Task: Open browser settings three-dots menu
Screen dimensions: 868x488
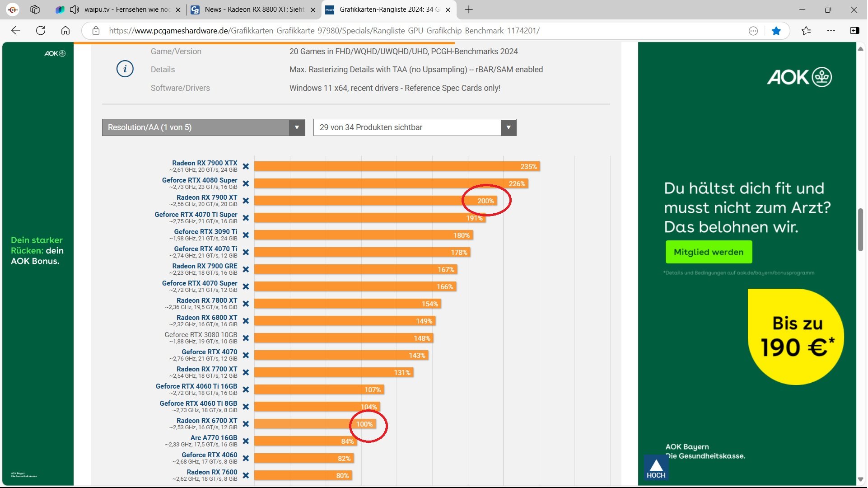Action: click(831, 30)
